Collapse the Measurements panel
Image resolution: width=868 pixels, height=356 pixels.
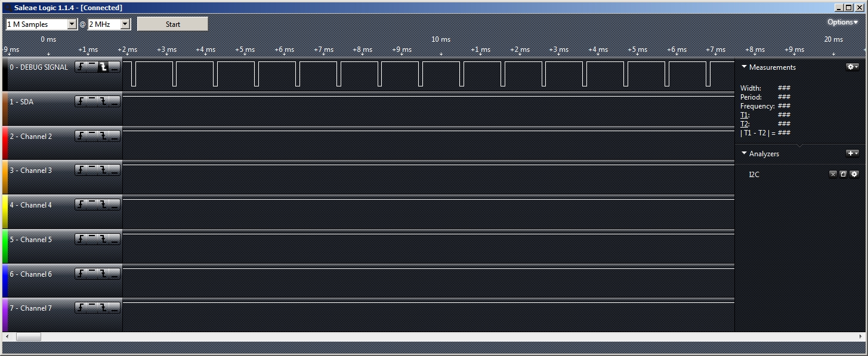point(745,67)
